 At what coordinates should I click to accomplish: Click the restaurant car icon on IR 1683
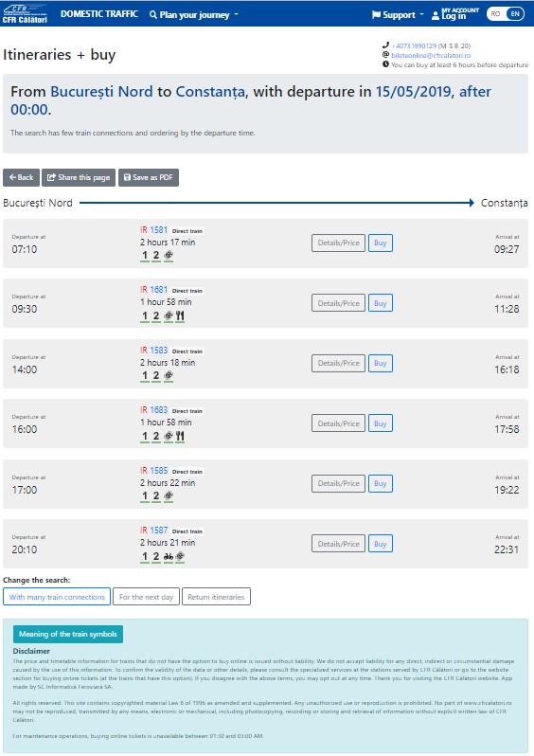(x=180, y=436)
